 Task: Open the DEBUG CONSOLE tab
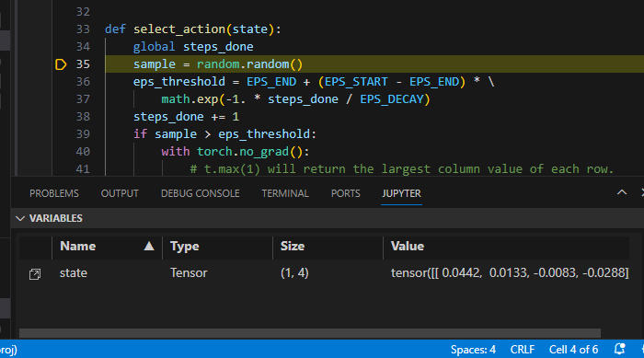(x=200, y=193)
